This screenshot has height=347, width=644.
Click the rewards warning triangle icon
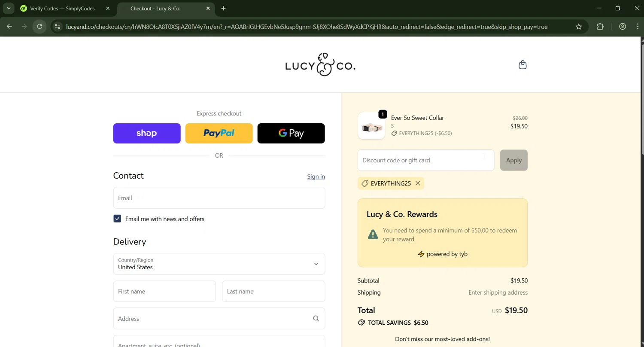tap(373, 234)
